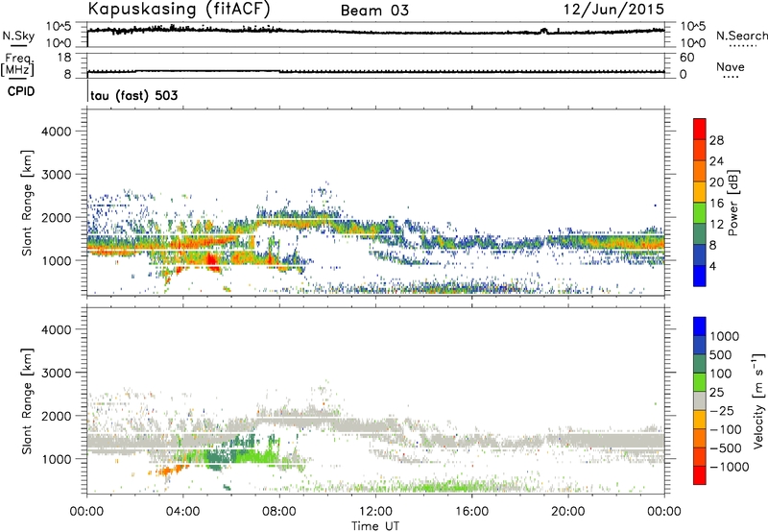Click the N.Sky legend label
Image resolution: width=768 pixels, height=532 pixels.
18,36
